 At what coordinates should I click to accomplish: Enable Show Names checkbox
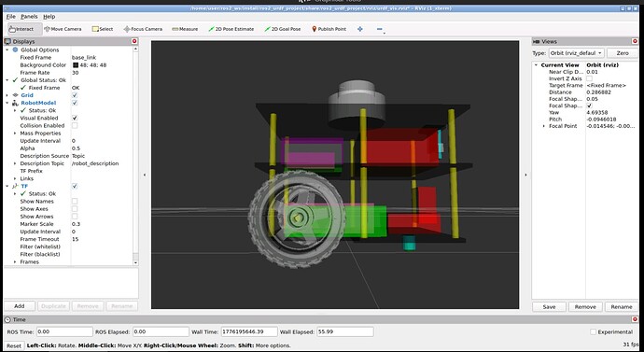coord(75,202)
